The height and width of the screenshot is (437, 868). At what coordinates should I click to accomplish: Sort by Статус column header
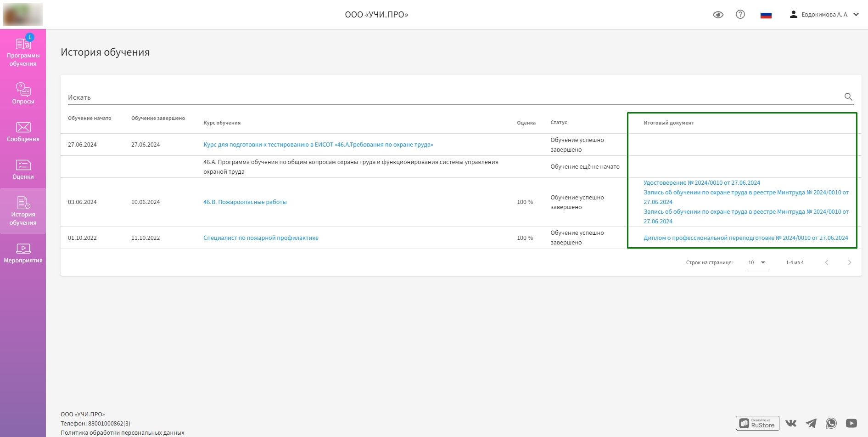pos(559,122)
